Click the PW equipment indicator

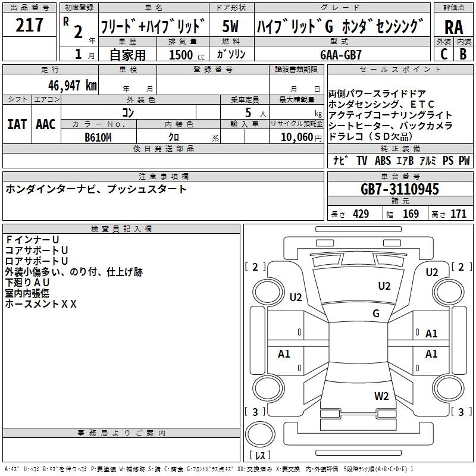click(464, 161)
